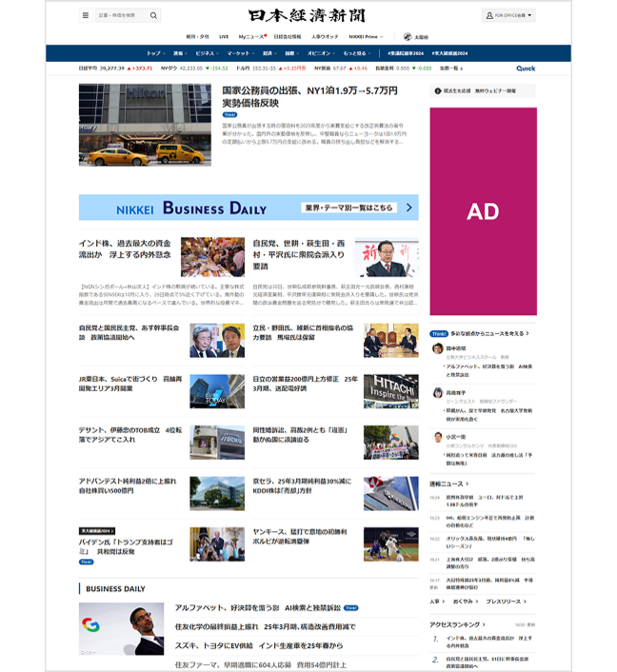
Task: Click the 人事 link under breaking news
Action: pyautogui.click(x=437, y=602)
